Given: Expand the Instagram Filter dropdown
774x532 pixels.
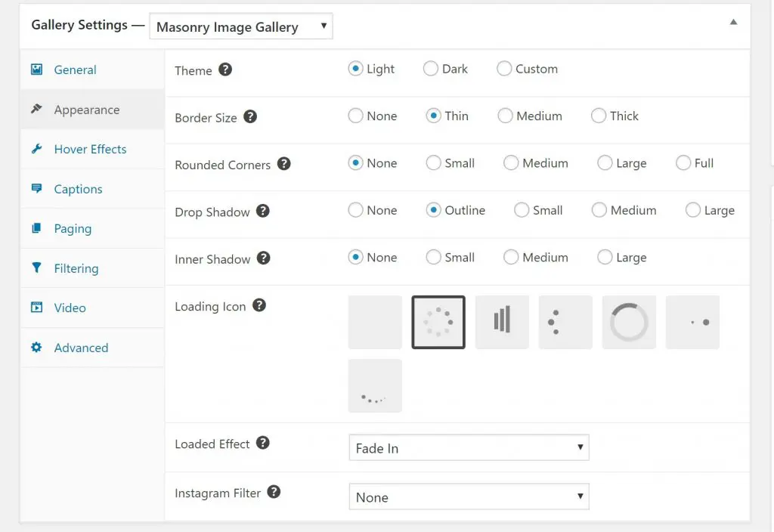Looking at the screenshot, I should (x=469, y=497).
